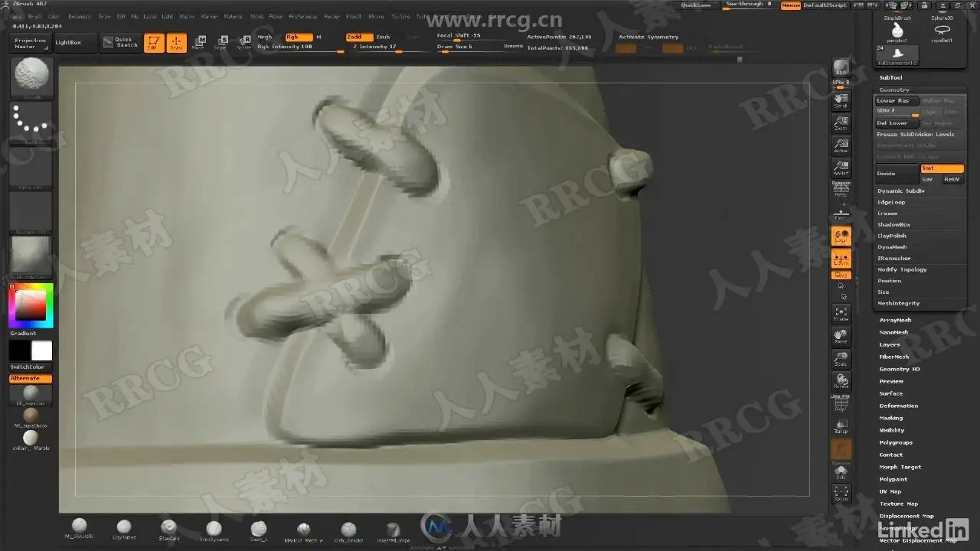Click the Move view icon in right shelf
The image size is (980, 551).
tap(841, 336)
